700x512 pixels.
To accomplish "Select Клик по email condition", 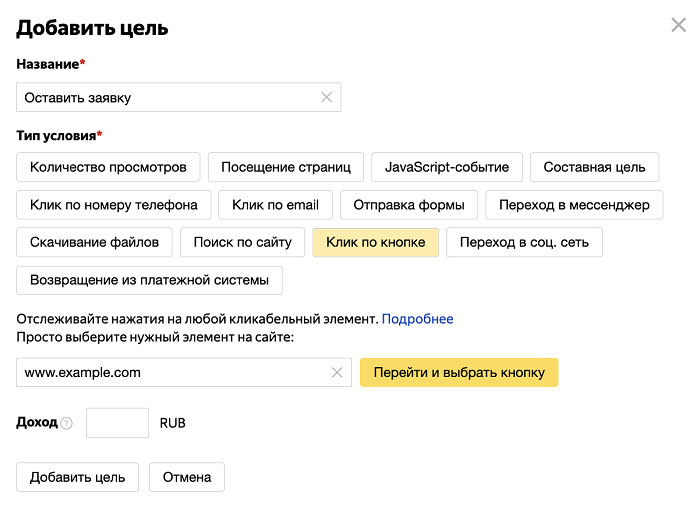I will coord(275,205).
